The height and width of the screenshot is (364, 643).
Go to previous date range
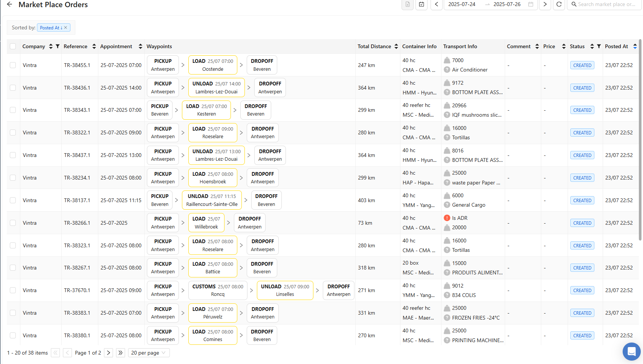click(436, 4)
